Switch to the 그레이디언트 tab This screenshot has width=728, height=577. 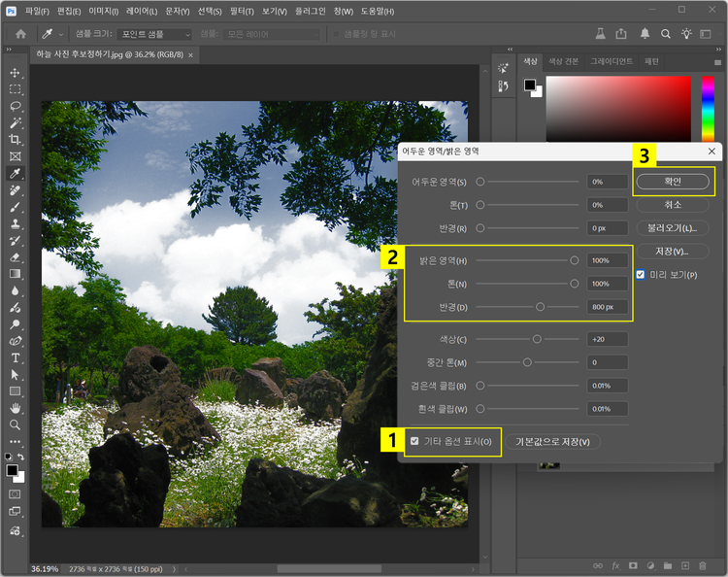612,61
